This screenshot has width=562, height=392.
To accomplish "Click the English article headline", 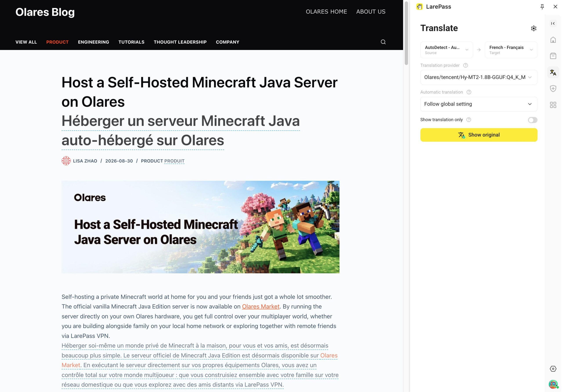I will (x=199, y=92).
